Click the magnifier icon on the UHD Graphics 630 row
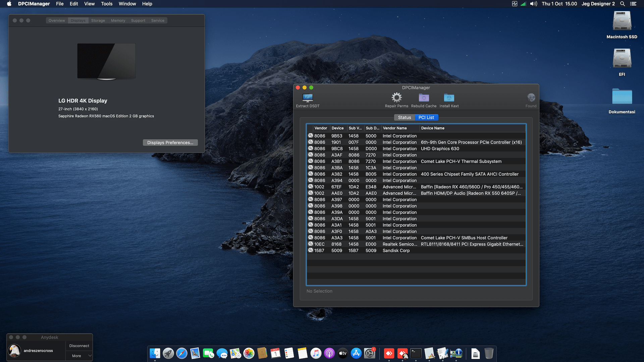644x362 pixels. [310, 148]
